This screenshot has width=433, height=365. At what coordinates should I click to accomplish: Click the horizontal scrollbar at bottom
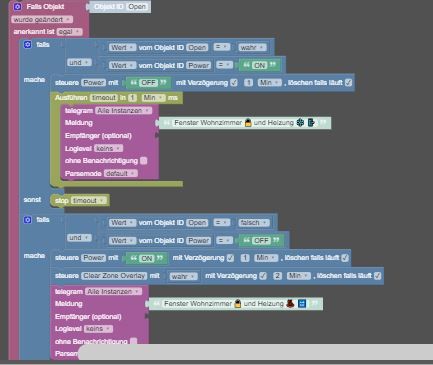tap(255, 352)
